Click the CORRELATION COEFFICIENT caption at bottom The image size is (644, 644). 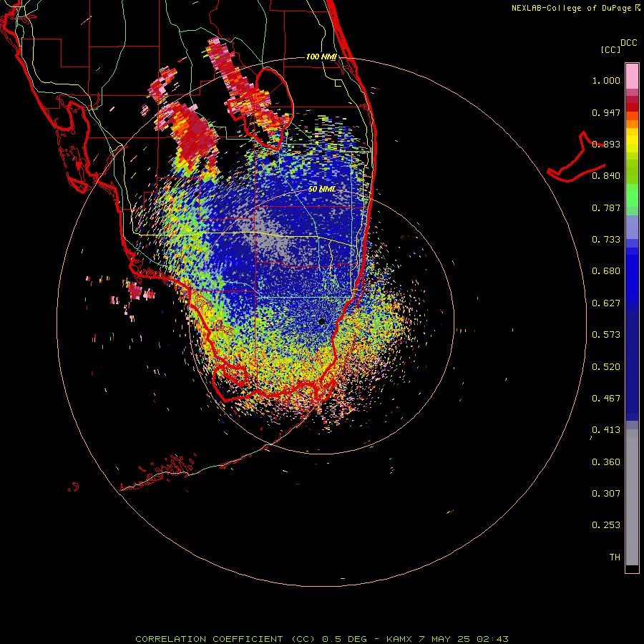tap(321, 639)
